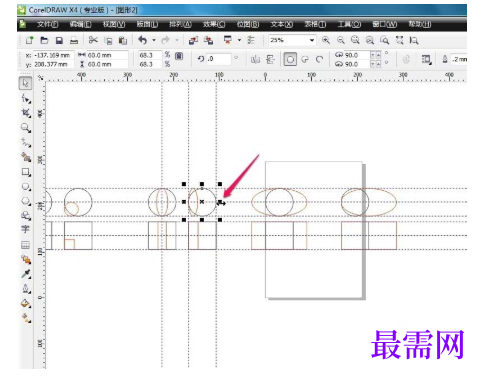Image resolution: width=483 pixels, height=376 pixels.
Task: Open the zoom level 25% dropdown
Action: [x=312, y=40]
